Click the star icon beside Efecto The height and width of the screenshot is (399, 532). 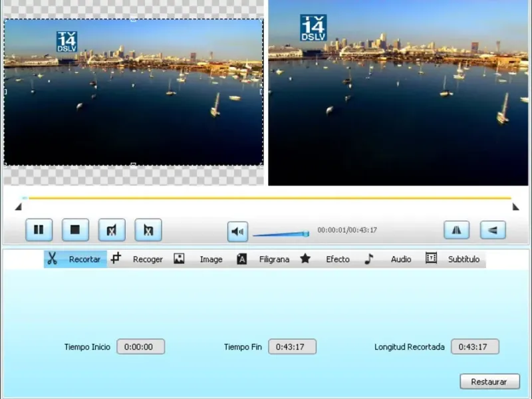305,259
